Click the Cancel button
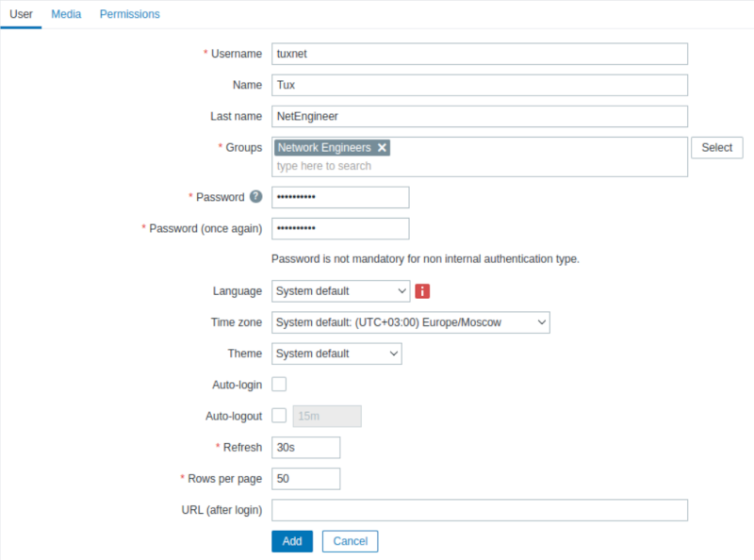754x560 pixels. click(x=350, y=541)
